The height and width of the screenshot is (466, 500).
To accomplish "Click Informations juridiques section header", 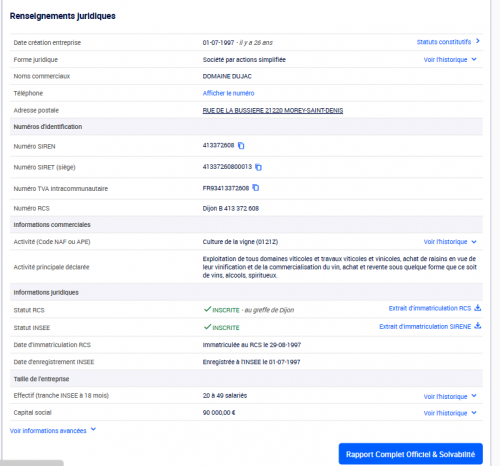I will [x=46, y=292].
